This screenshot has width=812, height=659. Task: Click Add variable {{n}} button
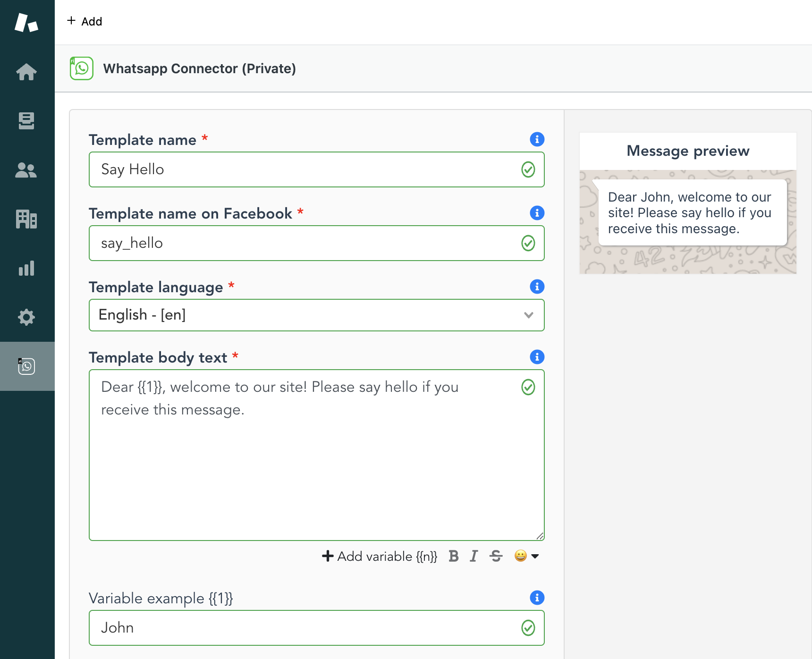380,556
